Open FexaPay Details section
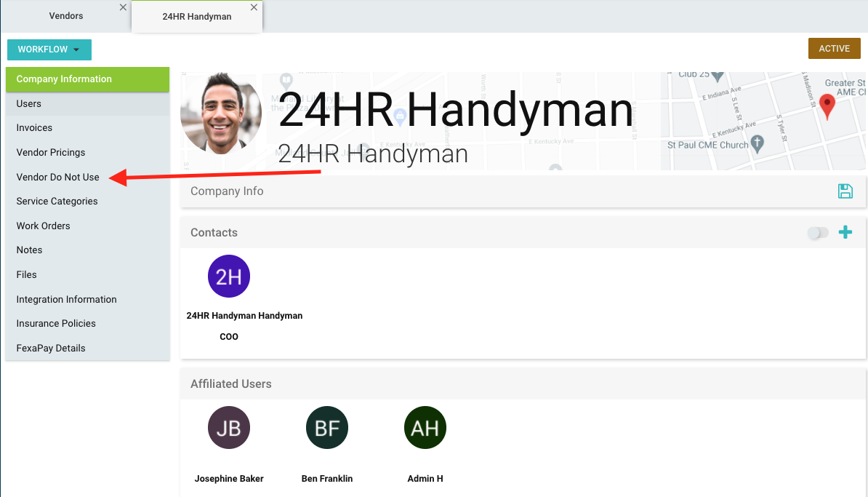Viewport: 868px width, 497px height. pos(51,349)
